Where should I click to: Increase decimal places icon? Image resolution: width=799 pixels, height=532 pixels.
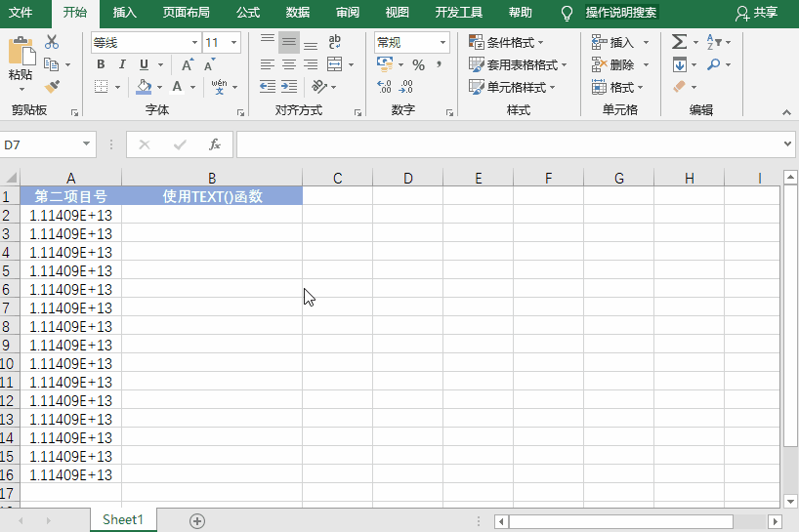click(x=384, y=87)
